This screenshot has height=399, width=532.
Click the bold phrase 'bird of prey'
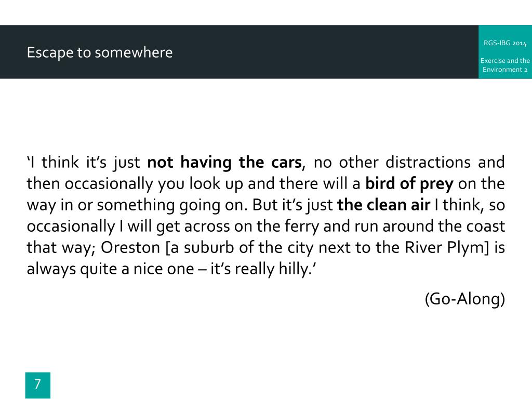point(409,184)
